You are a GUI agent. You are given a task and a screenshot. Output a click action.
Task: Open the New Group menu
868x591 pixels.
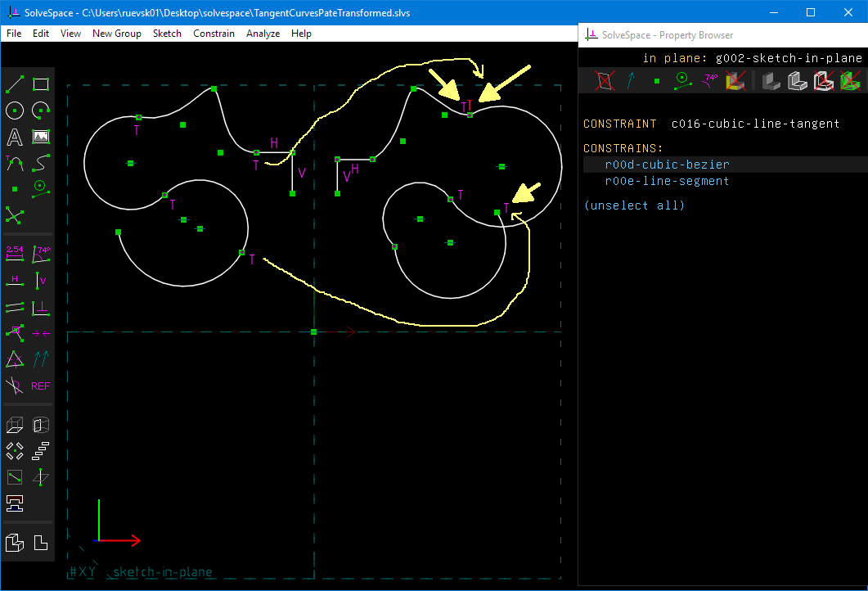click(117, 34)
